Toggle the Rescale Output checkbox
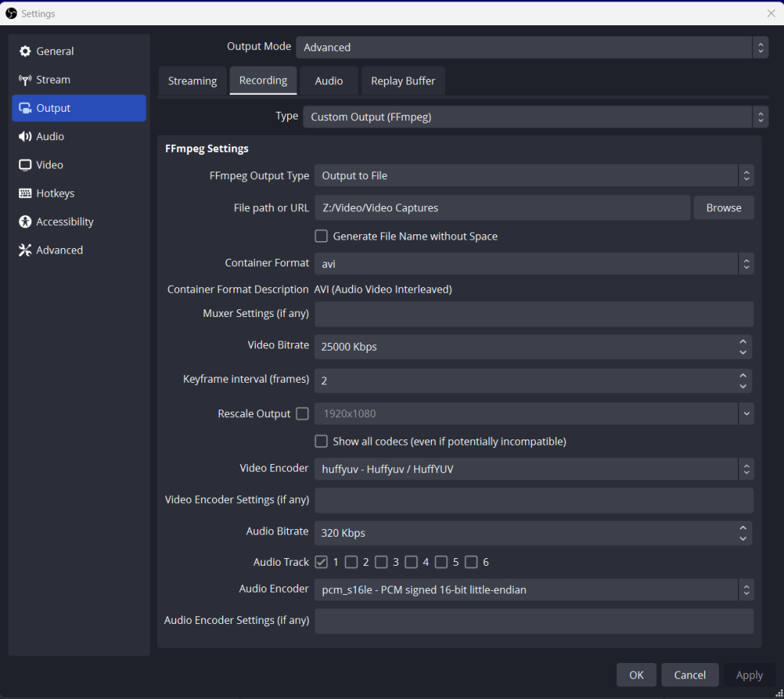The image size is (784, 699). tap(302, 413)
